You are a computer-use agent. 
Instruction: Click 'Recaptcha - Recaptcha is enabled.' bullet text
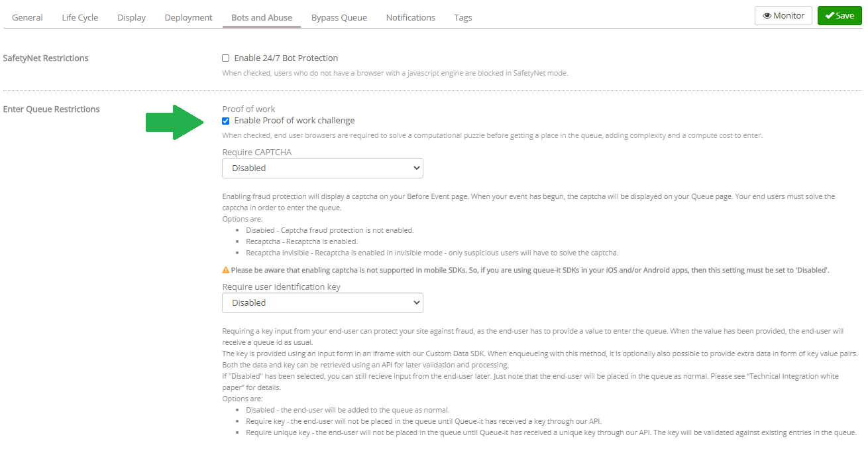301,241
